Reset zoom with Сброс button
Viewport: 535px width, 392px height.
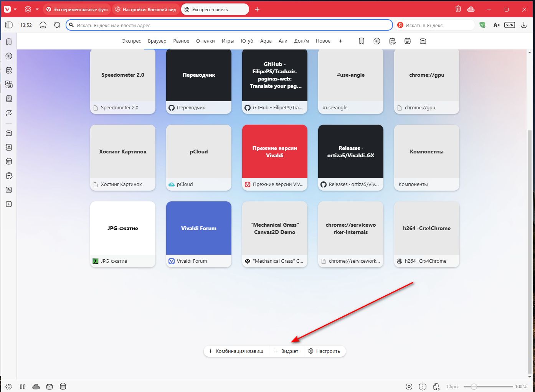click(453, 387)
